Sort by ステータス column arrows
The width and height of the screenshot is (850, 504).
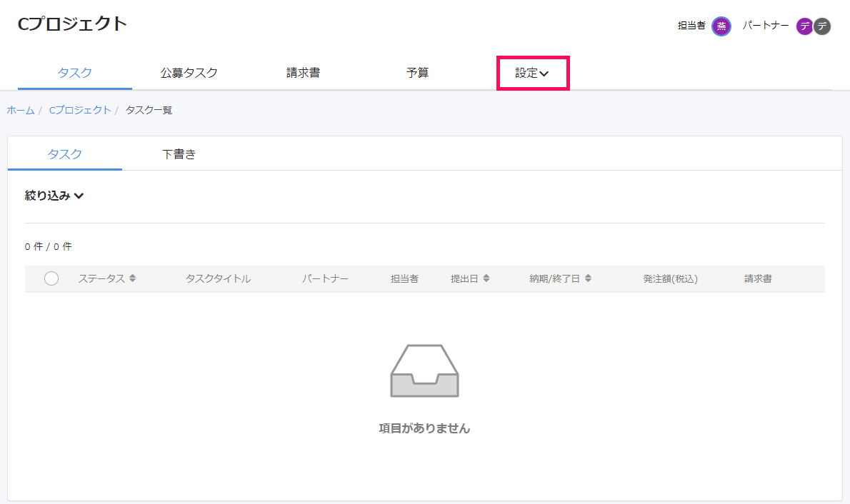point(132,278)
